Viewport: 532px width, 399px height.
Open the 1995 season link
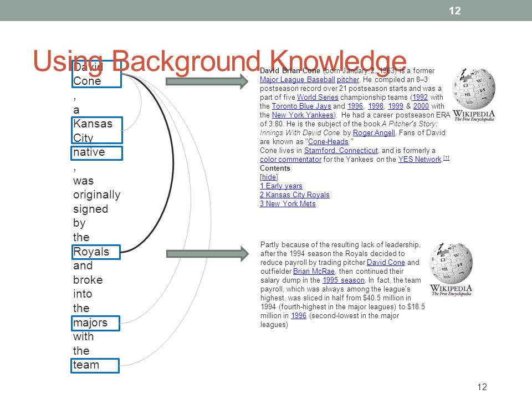[344, 280]
